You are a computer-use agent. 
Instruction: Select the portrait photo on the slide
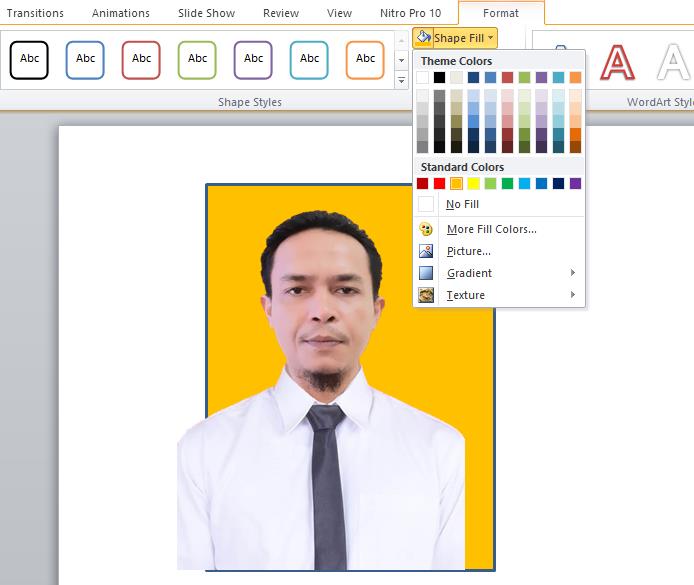click(322, 400)
